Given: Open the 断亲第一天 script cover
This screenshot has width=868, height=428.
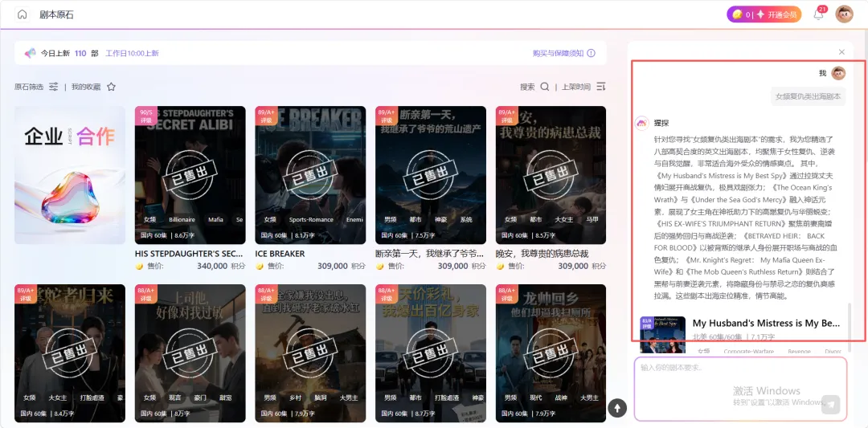Looking at the screenshot, I should click(431, 175).
